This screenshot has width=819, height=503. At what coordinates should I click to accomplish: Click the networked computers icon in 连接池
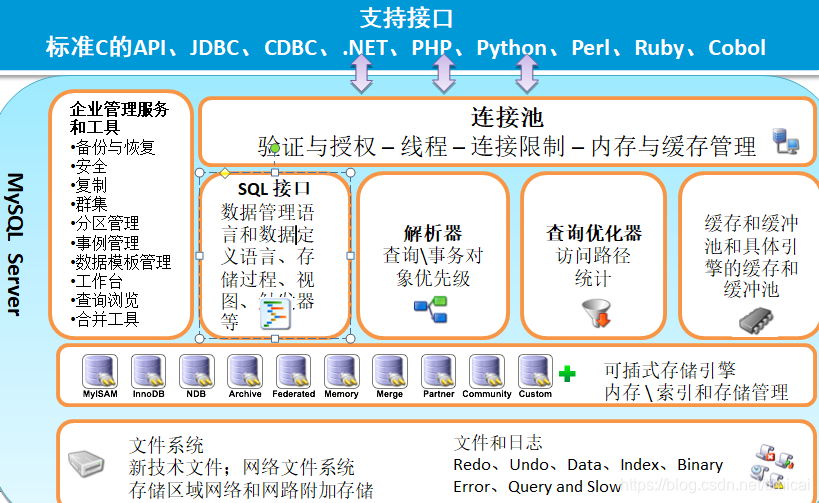[x=786, y=141]
